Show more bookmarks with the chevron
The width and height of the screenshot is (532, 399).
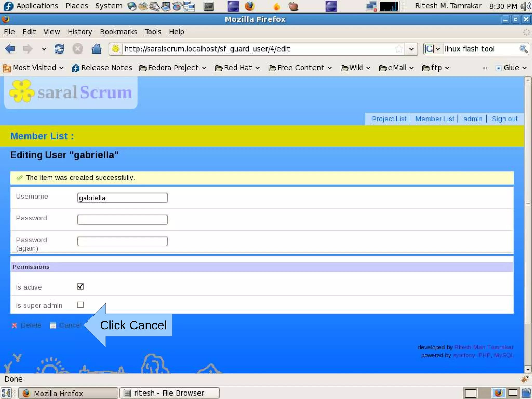coord(485,68)
